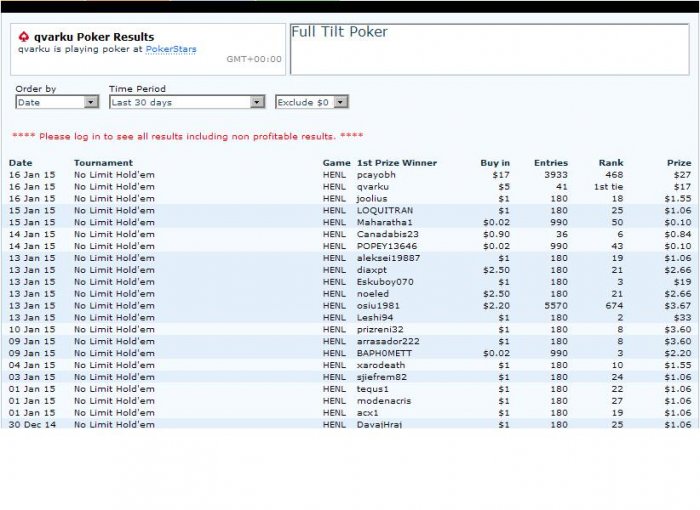Click the Date column header
The width and height of the screenshot is (700, 510).
21,163
